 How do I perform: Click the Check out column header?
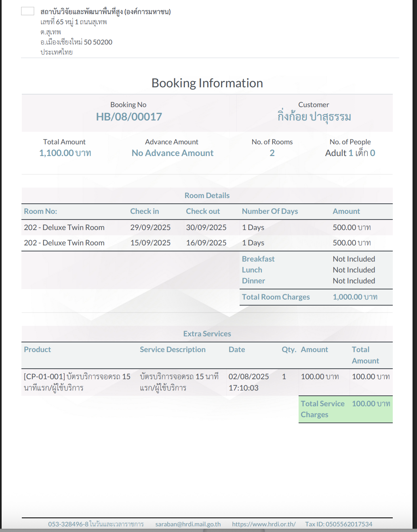pyautogui.click(x=203, y=211)
